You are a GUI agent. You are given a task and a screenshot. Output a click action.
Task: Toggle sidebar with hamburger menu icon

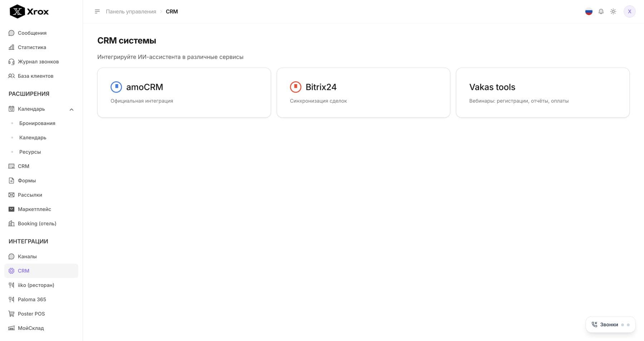97,11
